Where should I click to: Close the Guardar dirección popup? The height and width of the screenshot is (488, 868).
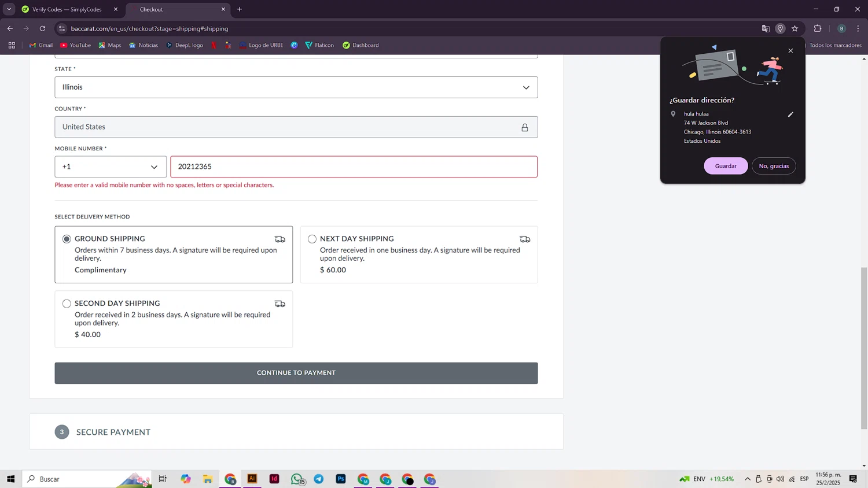pyautogui.click(x=790, y=51)
